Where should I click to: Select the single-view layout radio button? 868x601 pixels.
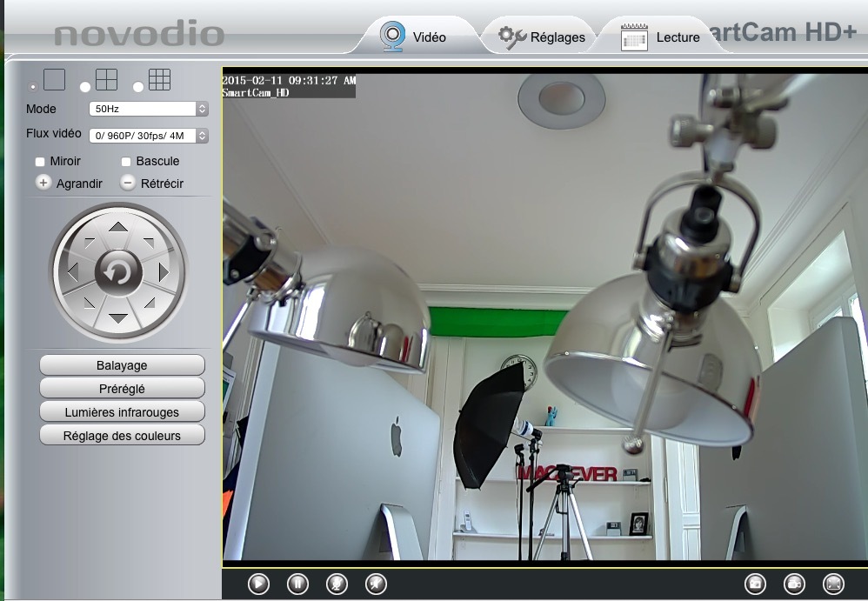(x=33, y=86)
